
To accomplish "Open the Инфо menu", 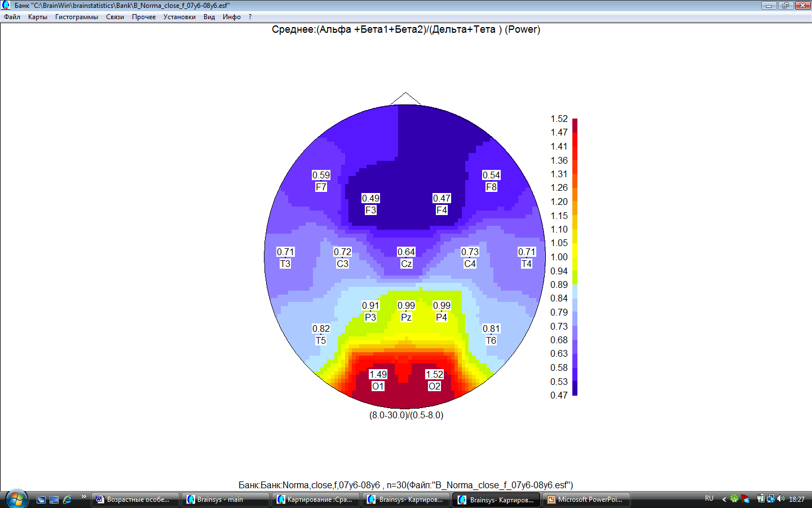I will click(232, 17).
